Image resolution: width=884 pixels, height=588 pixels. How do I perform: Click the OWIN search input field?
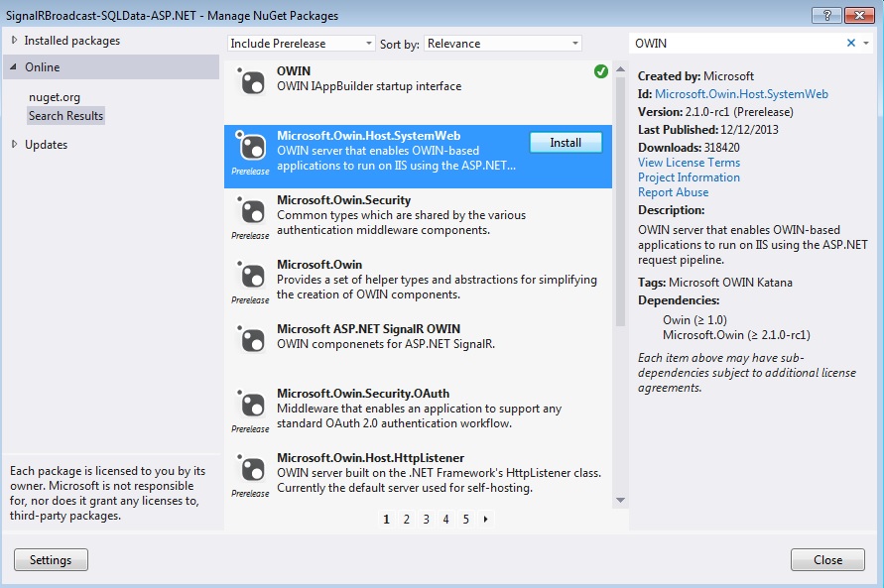(x=736, y=43)
